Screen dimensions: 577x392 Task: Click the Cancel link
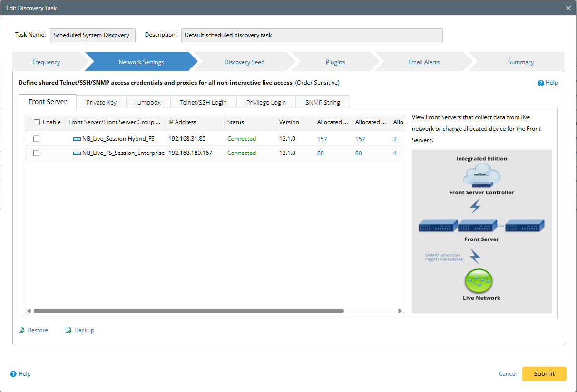pyautogui.click(x=508, y=374)
